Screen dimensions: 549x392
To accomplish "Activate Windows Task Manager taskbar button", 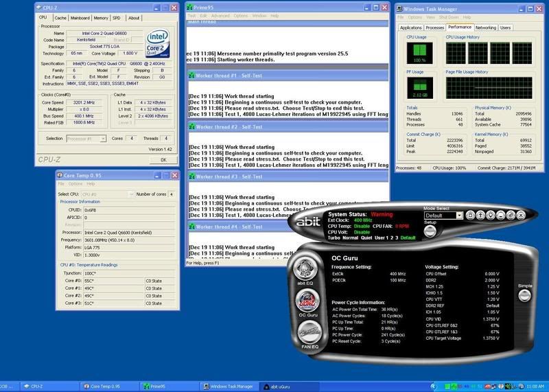I will point(230,387).
